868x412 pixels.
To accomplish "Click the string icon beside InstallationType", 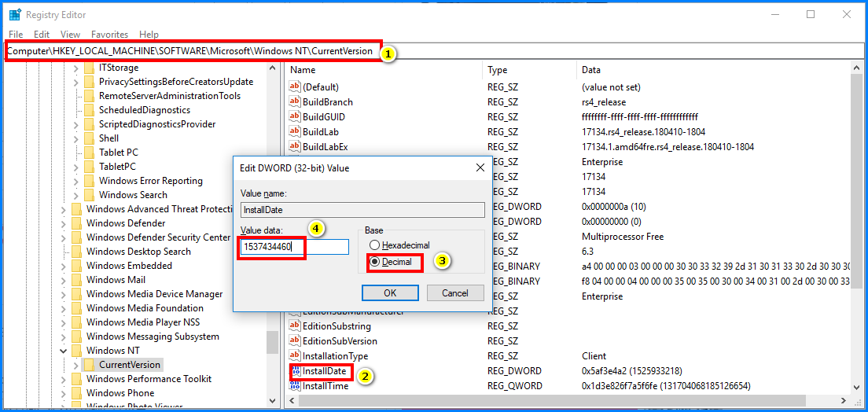I will coord(295,355).
